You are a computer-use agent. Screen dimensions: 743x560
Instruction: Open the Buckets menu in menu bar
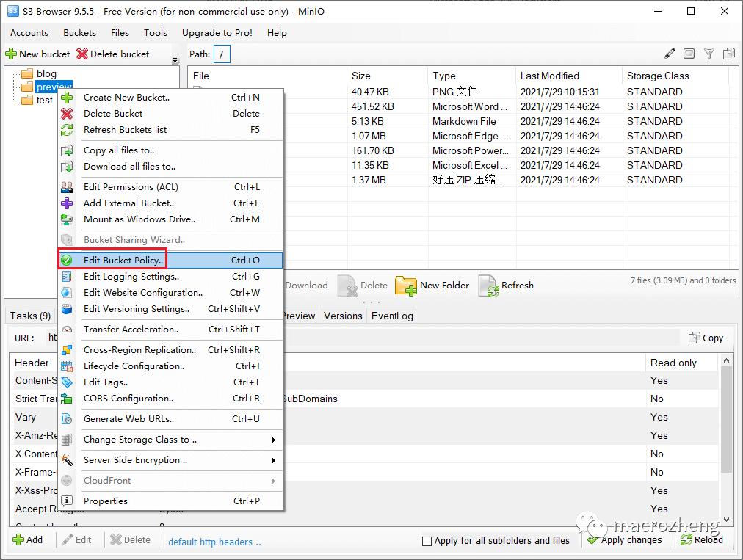79,33
